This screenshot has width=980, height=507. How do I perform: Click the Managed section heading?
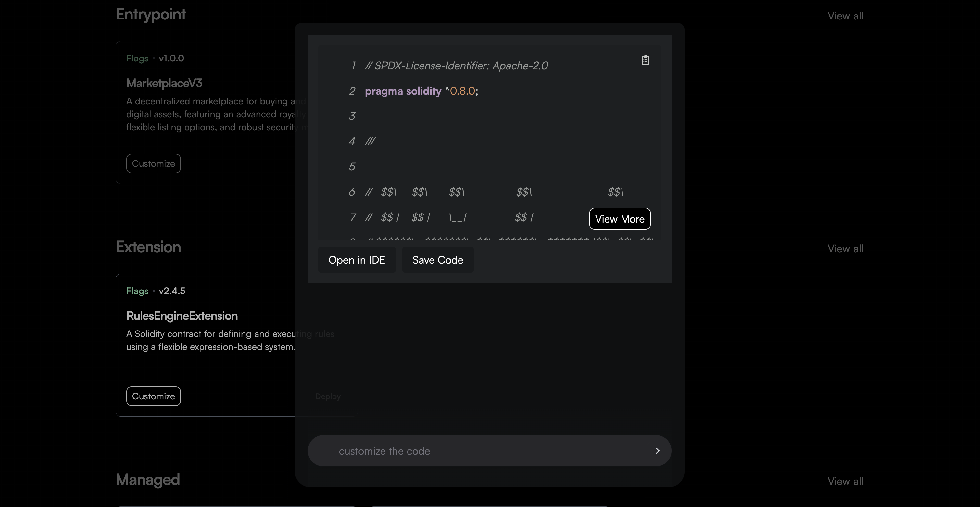[148, 480]
